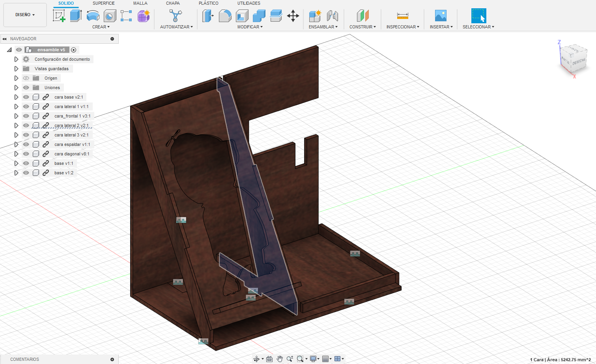Click the Pan hand icon
The image size is (596, 364).
pyautogui.click(x=280, y=359)
